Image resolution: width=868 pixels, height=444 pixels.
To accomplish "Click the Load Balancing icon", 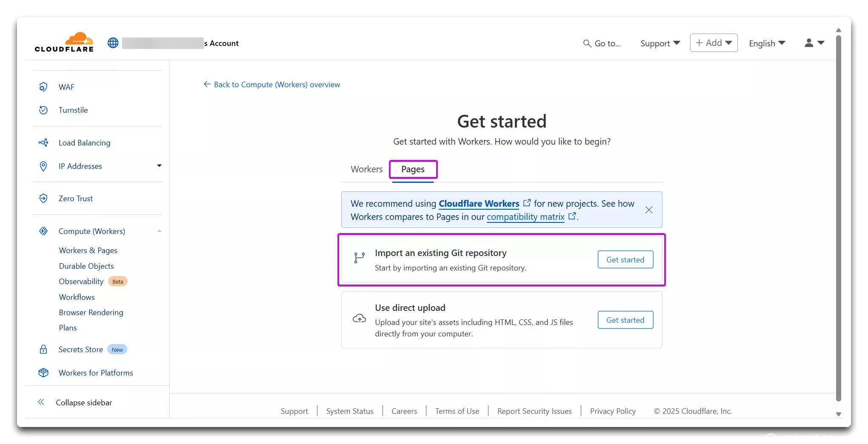I will coord(43,142).
